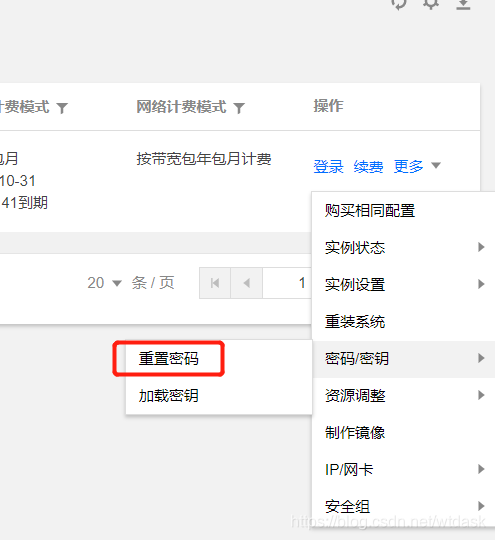The width and height of the screenshot is (495, 540).
Task: Select 重装系统 menu entry
Action: 403,322
